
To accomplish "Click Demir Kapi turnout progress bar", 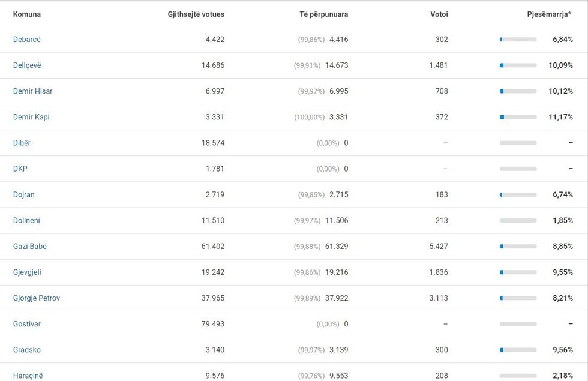I will coord(518,117).
